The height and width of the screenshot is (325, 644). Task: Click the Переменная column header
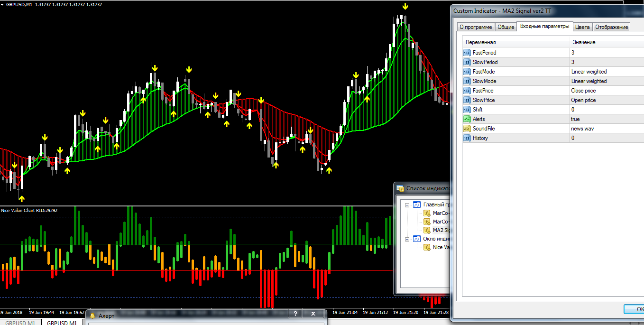[x=516, y=42]
